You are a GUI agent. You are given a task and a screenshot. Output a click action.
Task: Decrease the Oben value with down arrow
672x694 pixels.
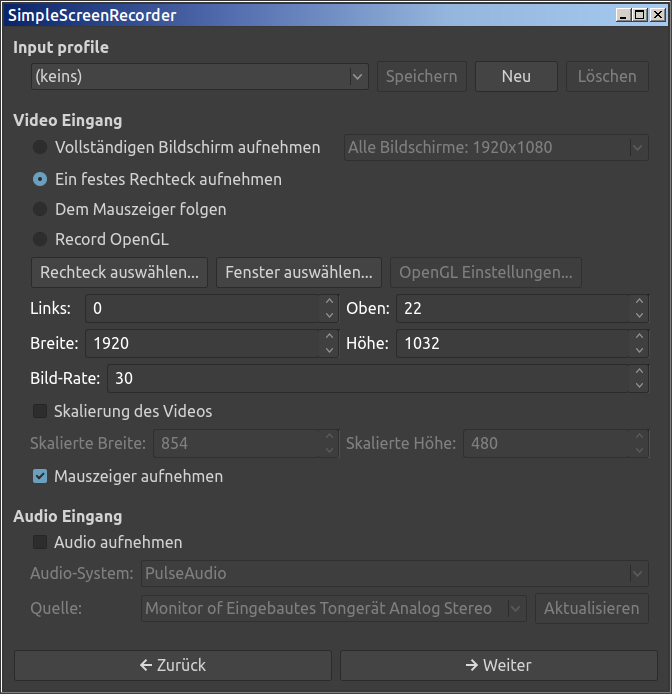pyautogui.click(x=640, y=316)
